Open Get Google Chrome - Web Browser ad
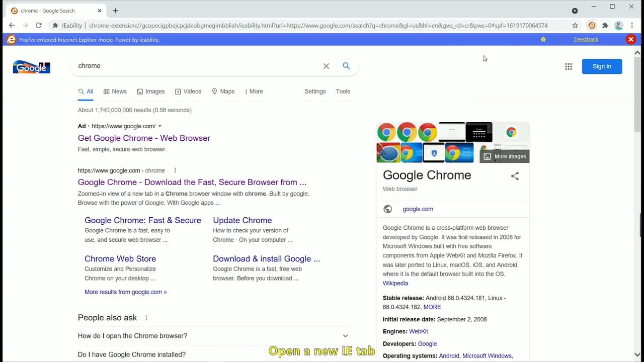 [144, 138]
